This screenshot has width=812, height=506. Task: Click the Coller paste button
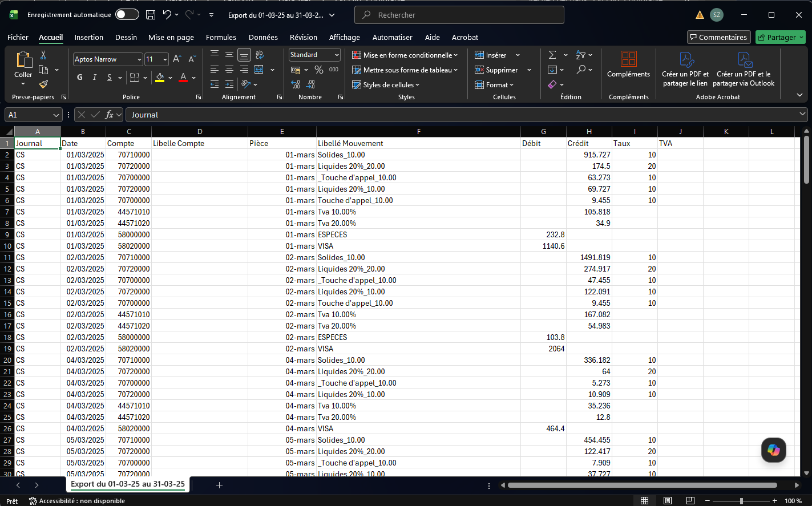point(23,64)
